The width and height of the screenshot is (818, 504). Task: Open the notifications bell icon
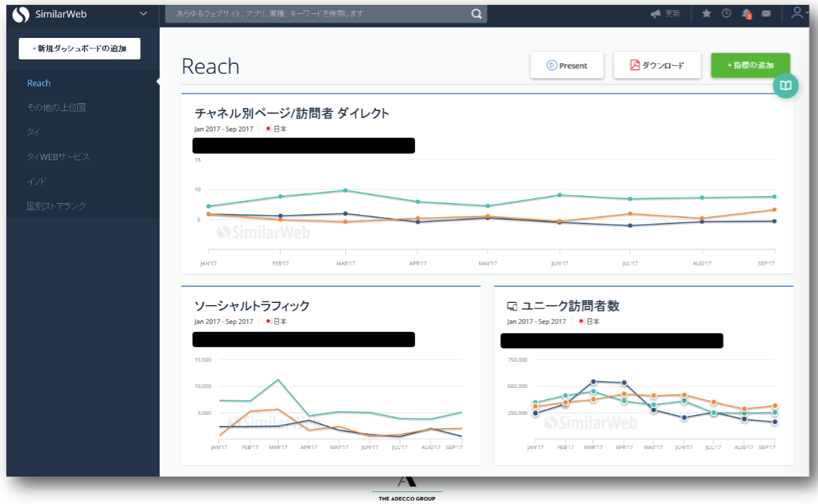pyautogui.click(x=746, y=14)
